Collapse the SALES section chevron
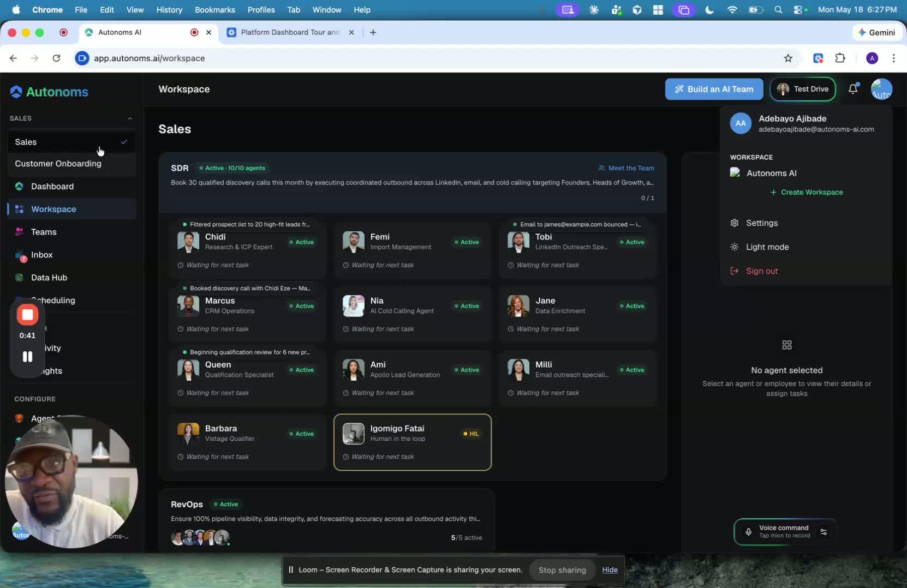This screenshot has height=588, width=907. 130,118
